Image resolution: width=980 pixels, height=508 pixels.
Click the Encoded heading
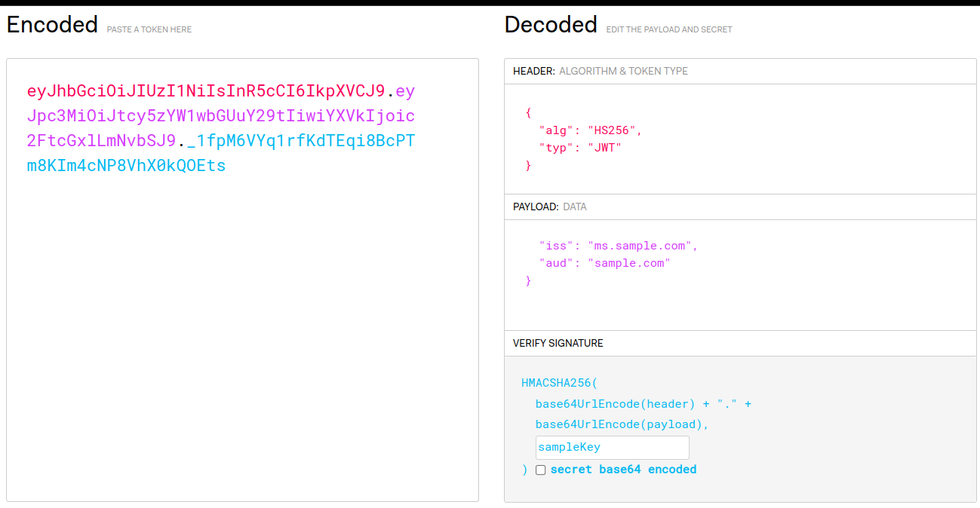(x=52, y=25)
